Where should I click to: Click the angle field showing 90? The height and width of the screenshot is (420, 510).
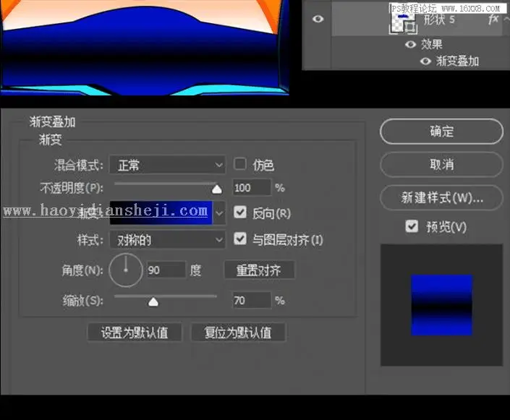click(166, 270)
